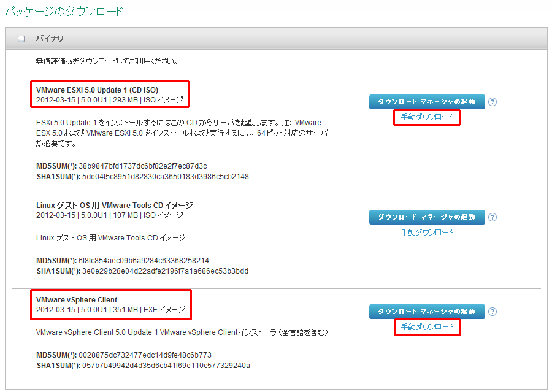This screenshot has height=392, width=552.
Task: Click the パッケージのダウンロード page heading
Action: [x=64, y=11]
